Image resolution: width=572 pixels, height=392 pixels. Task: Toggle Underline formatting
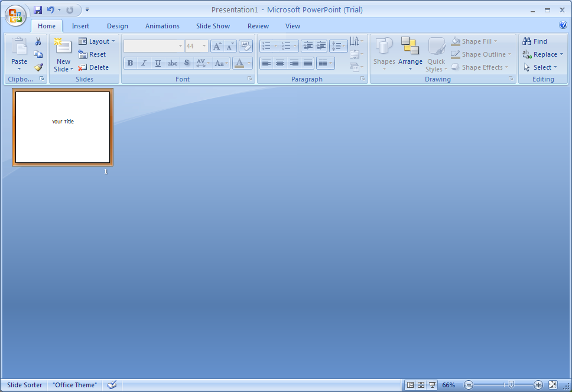[x=158, y=63]
